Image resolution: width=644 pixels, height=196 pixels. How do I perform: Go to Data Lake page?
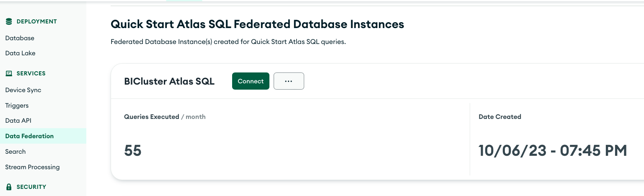point(20,53)
